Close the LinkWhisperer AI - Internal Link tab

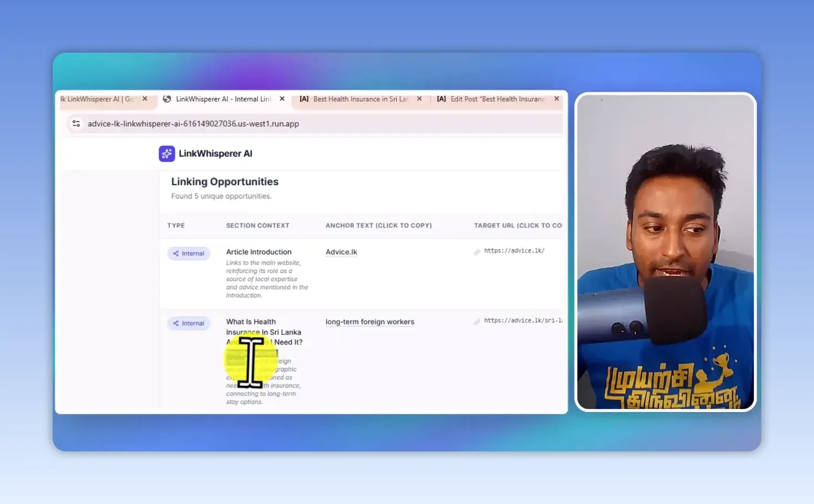point(282,99)
